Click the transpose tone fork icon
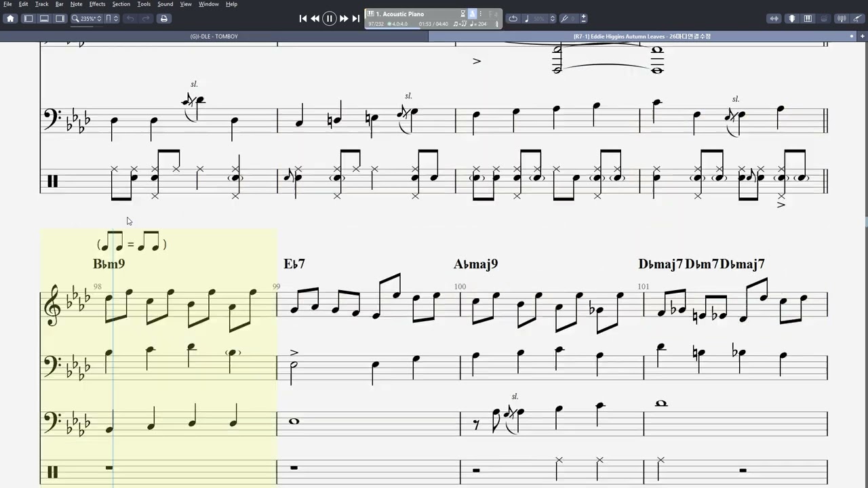 [x=565, y=18]
